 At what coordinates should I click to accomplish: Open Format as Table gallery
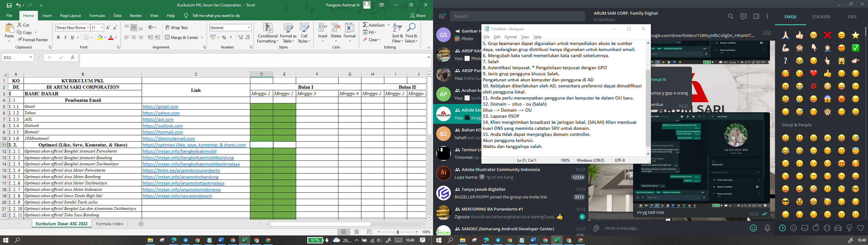288,33
